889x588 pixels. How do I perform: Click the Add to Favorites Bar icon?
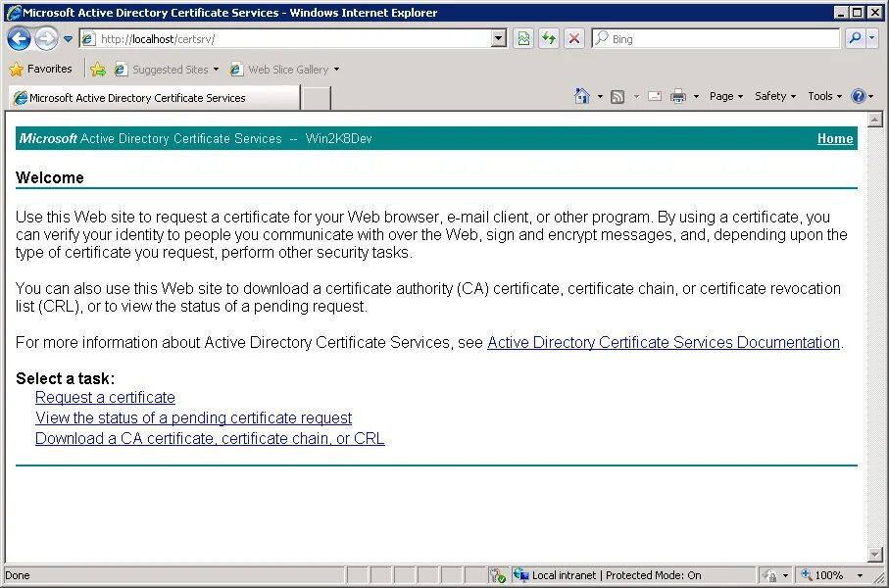(98, 70)
